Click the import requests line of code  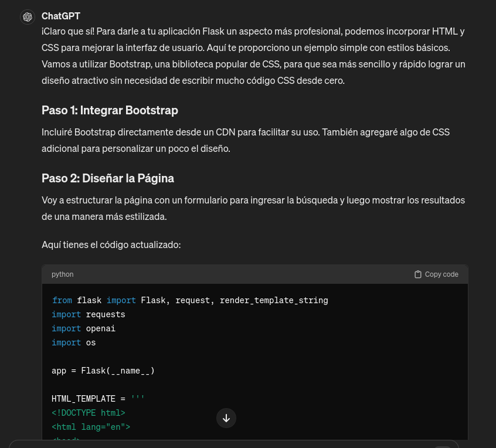tap(87, 314)
